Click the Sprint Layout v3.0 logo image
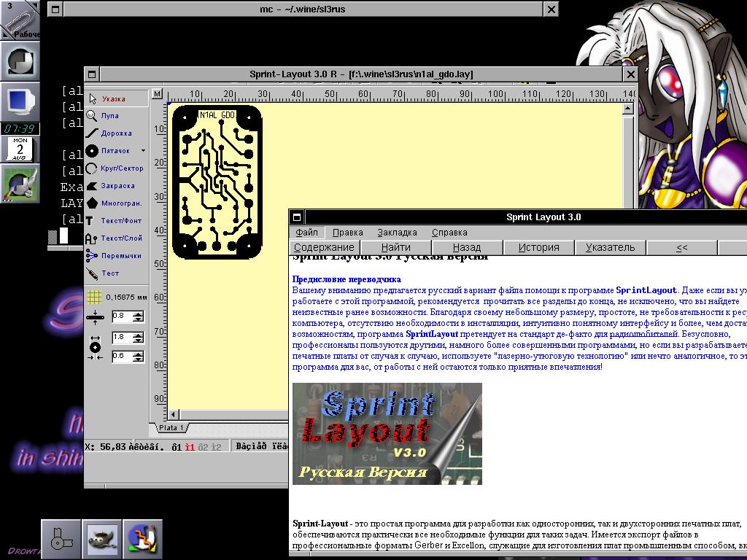Image resolution: width=747 pixels, height=560 pixels. [387, 434]
